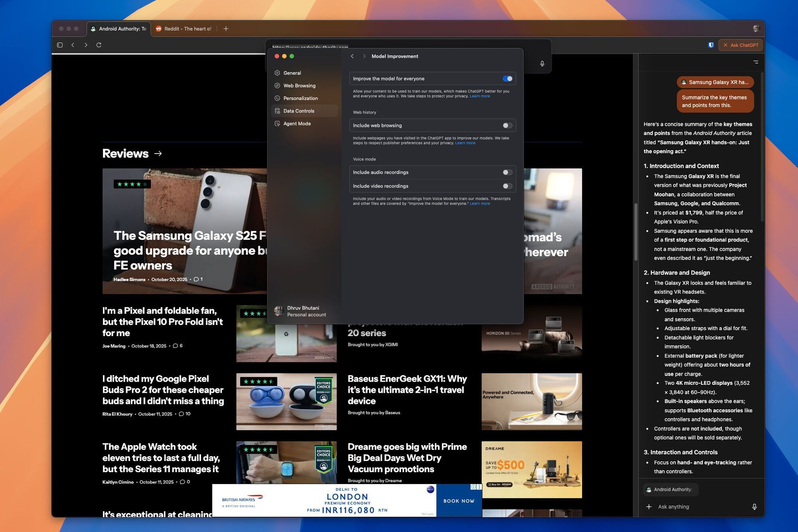The width and height of the screenshot is (798, 532).
Task: Go back using settings back chevron
Action: [x=352, y=56]
